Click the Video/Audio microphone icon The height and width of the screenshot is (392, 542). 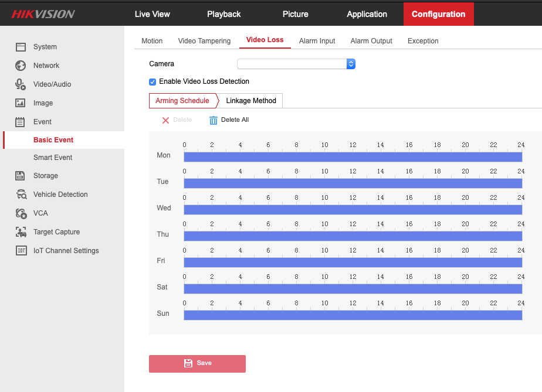click(21, 84)
